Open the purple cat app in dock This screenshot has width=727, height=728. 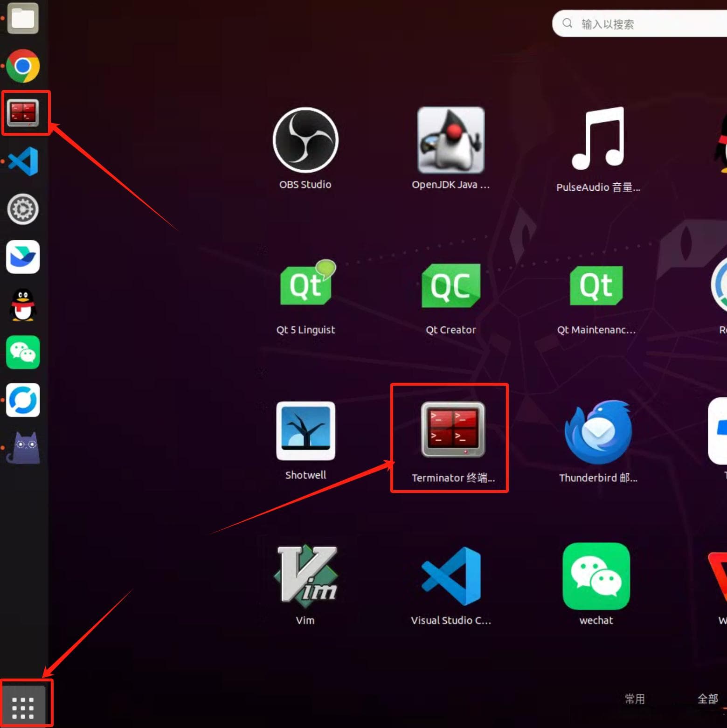click(x=23, y=448)
